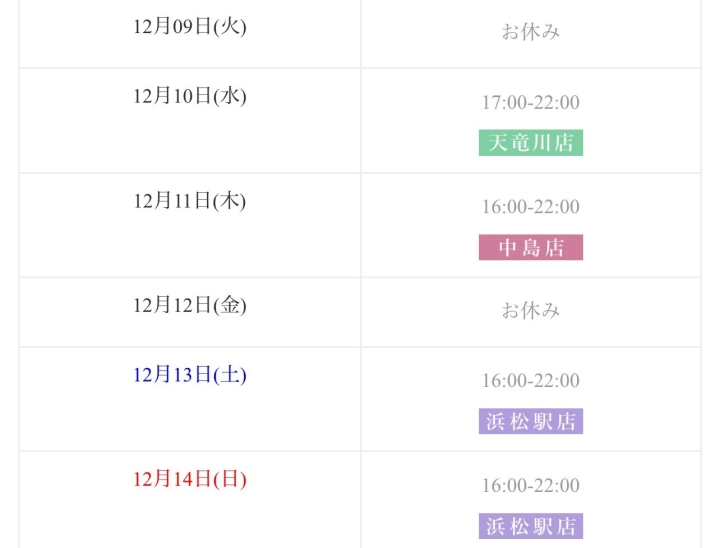Screen dimensions: 720x548
Task: Open the green 天竜川店 store badge
Action: tap(530, 143)
